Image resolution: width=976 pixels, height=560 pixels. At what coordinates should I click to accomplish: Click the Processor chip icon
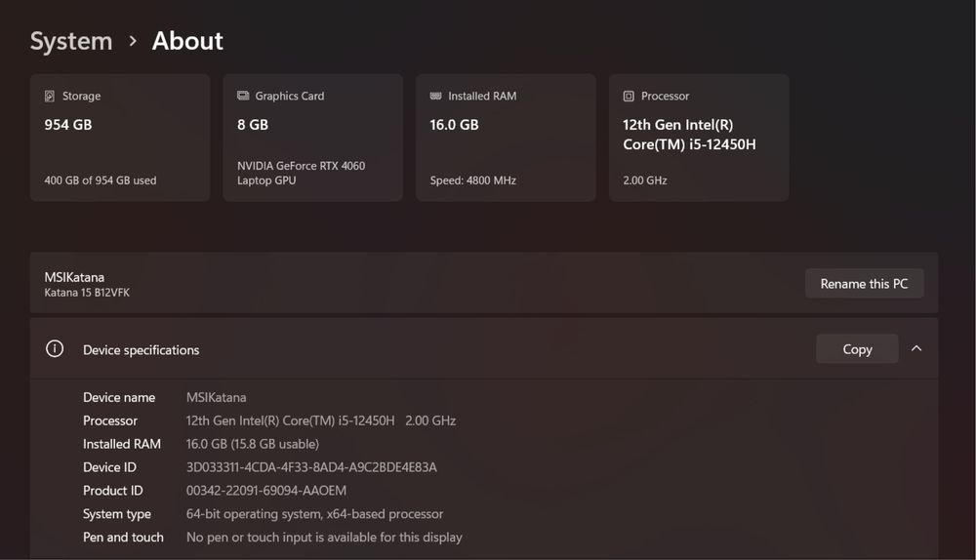click(x=629, y=97)
